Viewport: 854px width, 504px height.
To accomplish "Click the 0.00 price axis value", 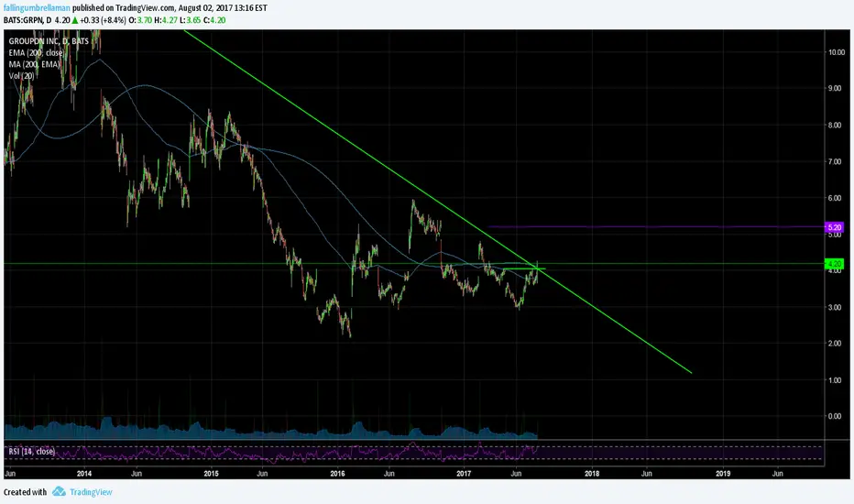I will (x=835, y=416).
